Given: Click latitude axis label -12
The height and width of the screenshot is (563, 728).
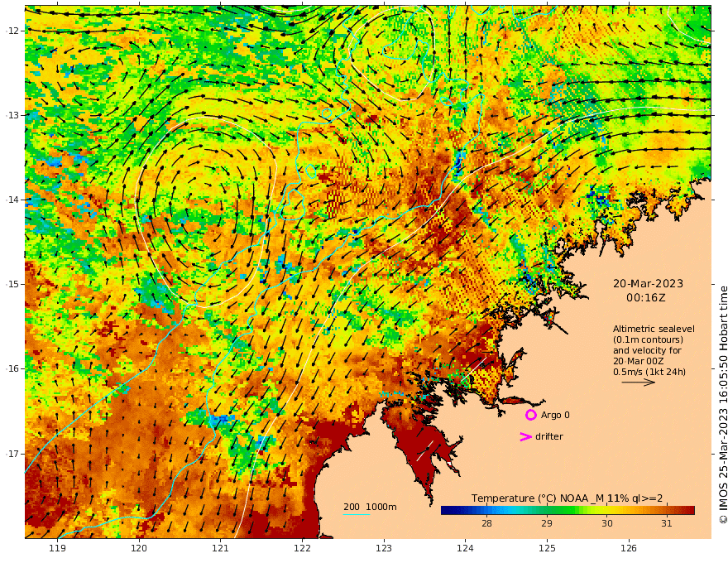Looking at the screenshot, I should coord(12,31).
